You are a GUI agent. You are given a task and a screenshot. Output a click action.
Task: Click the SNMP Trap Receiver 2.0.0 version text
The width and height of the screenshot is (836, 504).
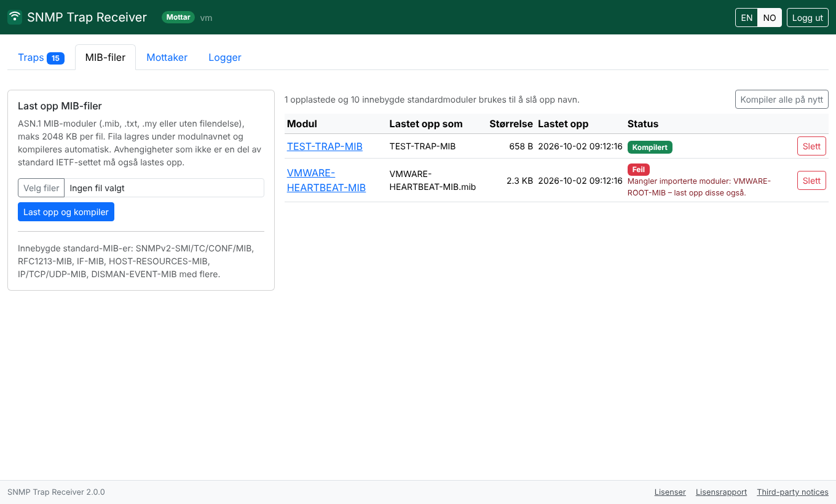click(56, 492)
